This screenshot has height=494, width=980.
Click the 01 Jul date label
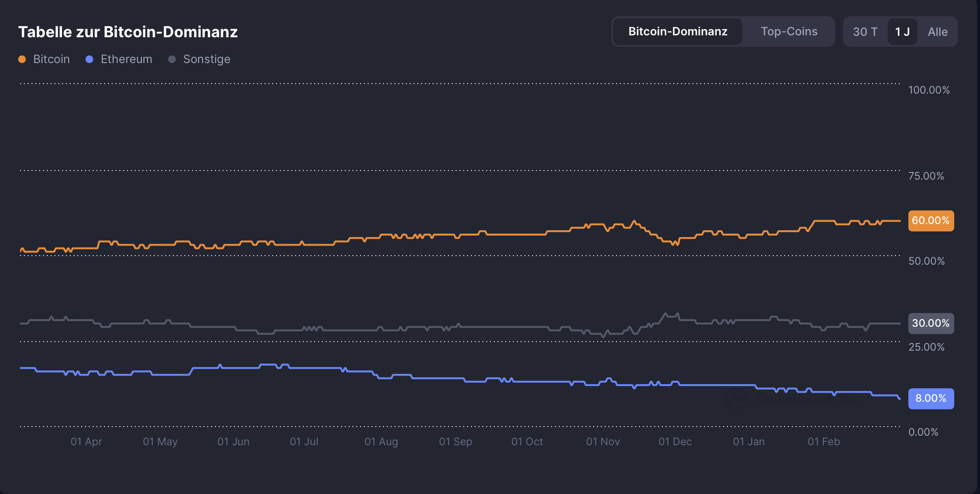304,442
